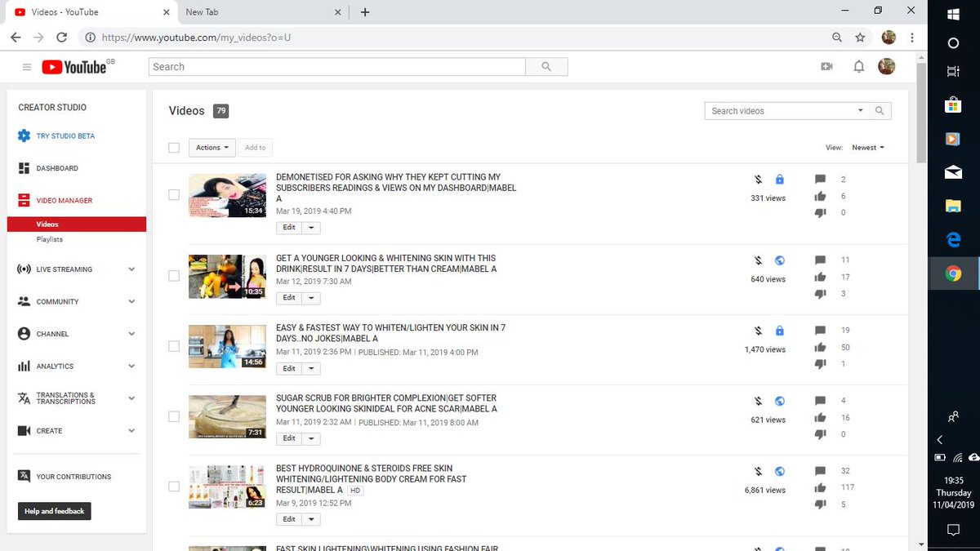Image resolution: width=980 pixels, height=551 pixels.
Task: Click the Translations & Transcriptions icon
Action: point(24,398)
